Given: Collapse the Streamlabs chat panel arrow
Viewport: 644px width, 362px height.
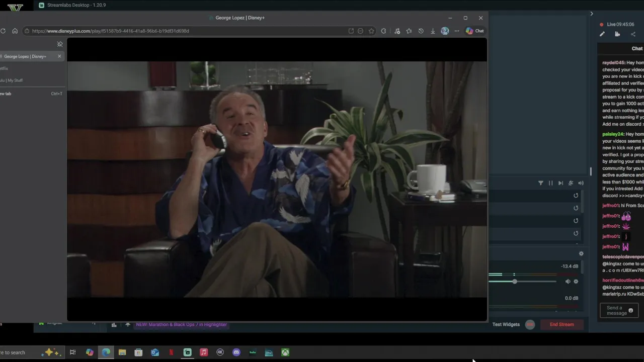Looking at the screenshot, I should click(x=592, y=14).
